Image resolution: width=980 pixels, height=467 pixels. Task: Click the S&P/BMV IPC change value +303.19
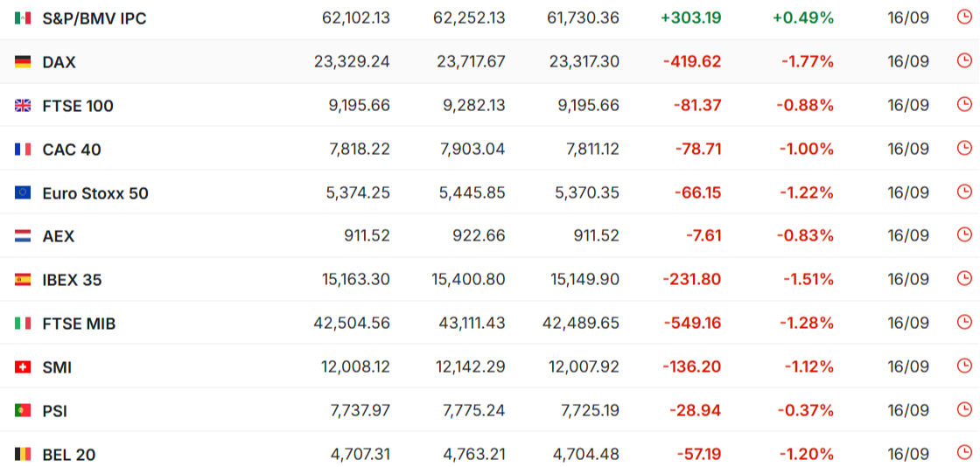[690, 18]
